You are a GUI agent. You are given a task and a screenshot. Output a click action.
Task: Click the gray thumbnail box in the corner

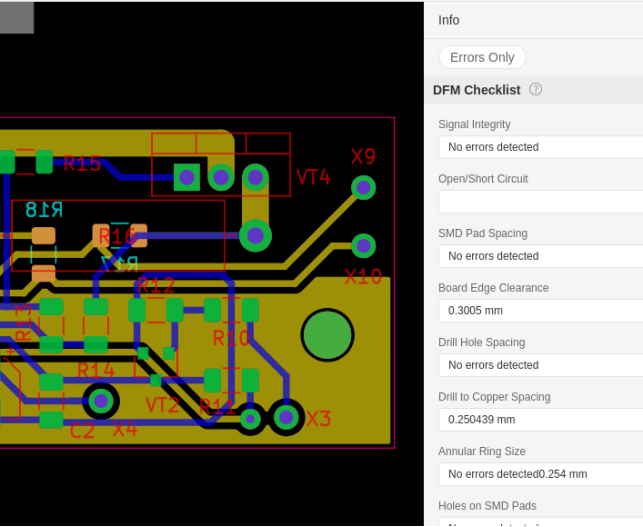[17, 17]
